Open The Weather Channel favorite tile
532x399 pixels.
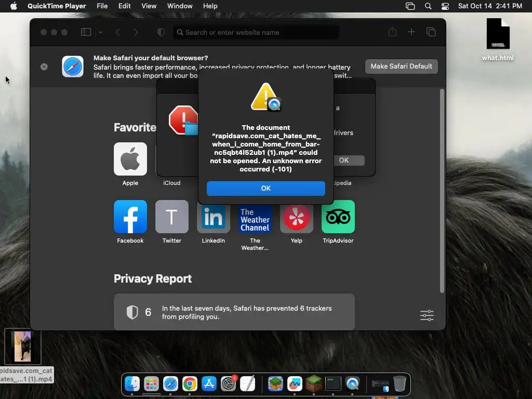pos(255,219)
